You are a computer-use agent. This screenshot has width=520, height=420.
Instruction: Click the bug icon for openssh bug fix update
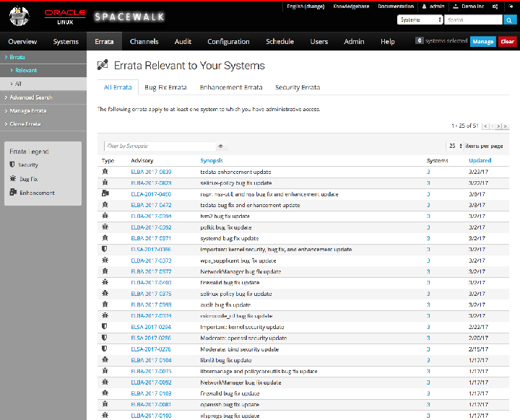click(105, 404)
